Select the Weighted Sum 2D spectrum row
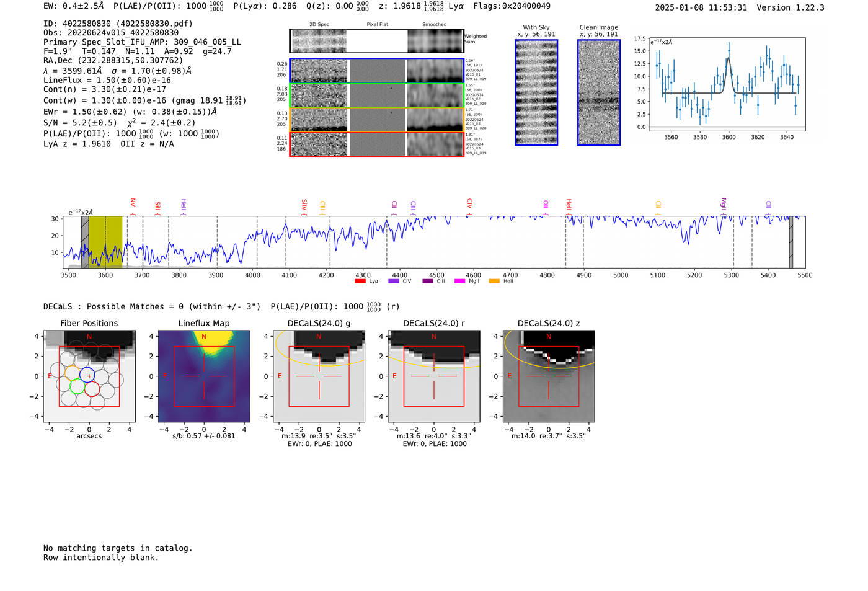This screenshot has width=868, height=591. (x=377, y=40)
